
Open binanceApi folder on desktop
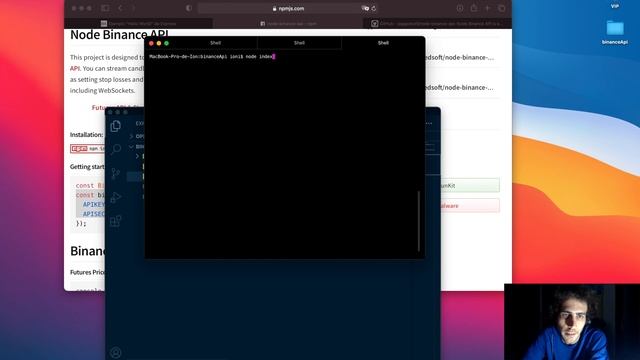(x=615, y=32)
